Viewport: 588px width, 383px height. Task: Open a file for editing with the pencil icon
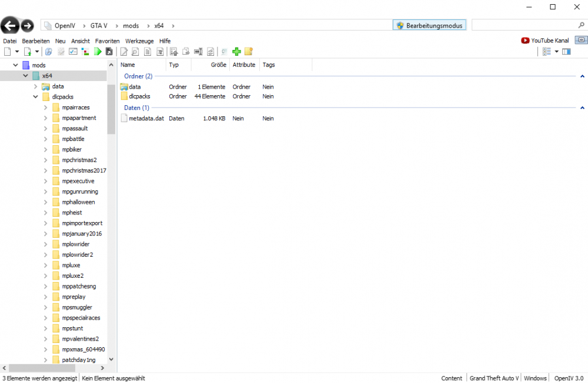tap(124, 51)
